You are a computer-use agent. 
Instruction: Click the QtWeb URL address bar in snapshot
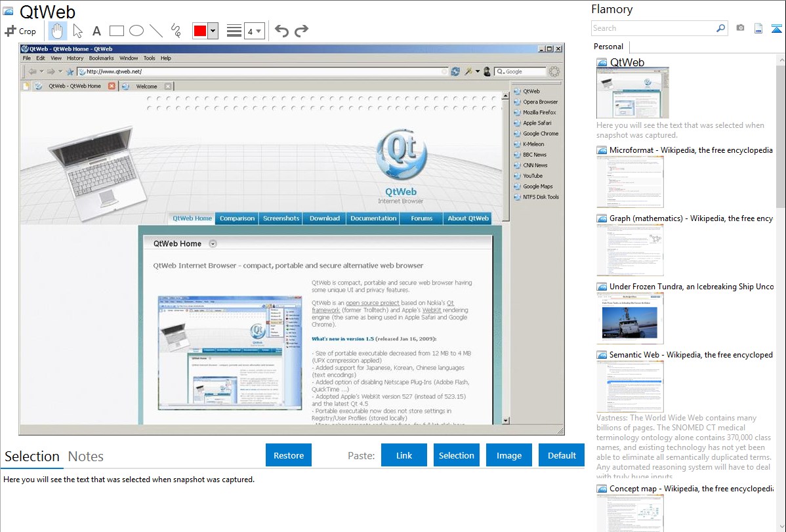(x=262, y=72)
